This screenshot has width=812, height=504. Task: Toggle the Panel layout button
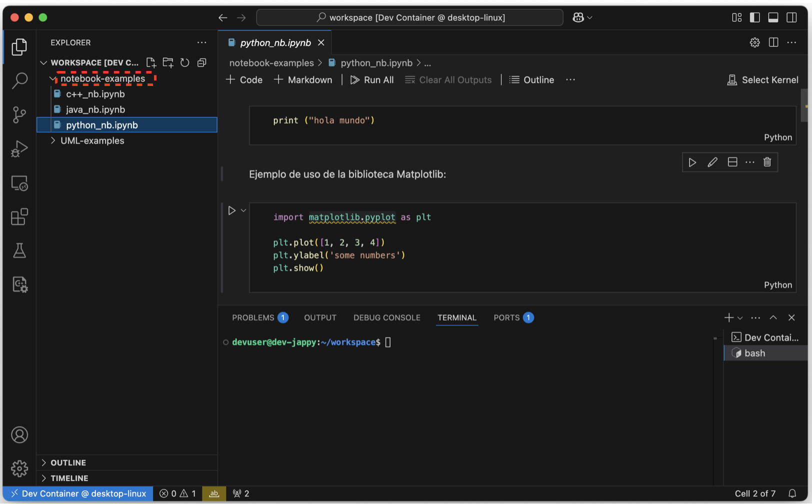(x=773, y=17)
